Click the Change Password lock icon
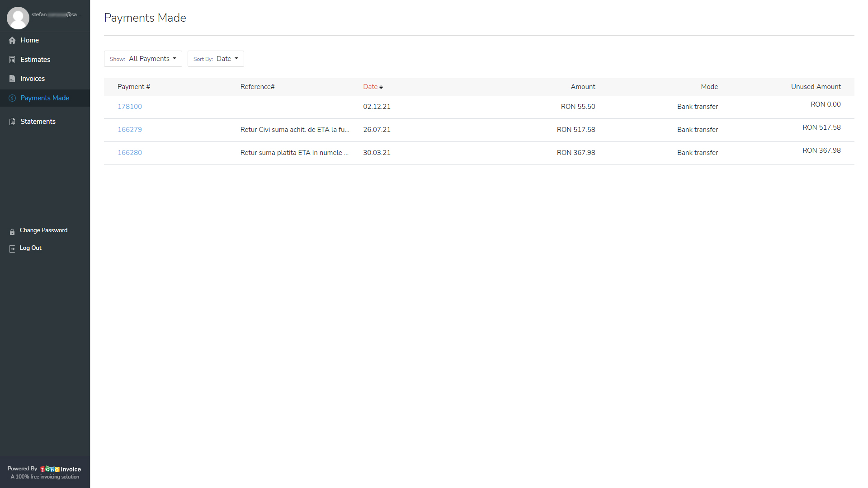Image resolution: width=868 pixels, height=488 pixels. click(12, 231)
